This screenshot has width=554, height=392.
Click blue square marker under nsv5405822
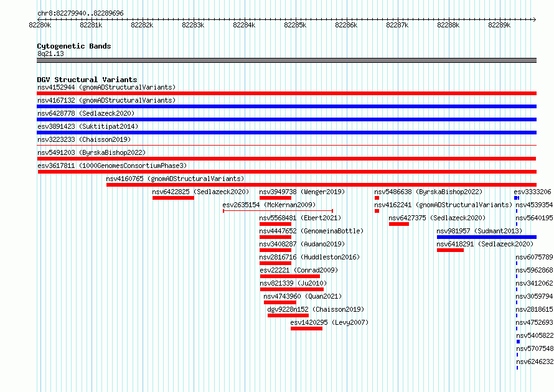coord(519,342)
